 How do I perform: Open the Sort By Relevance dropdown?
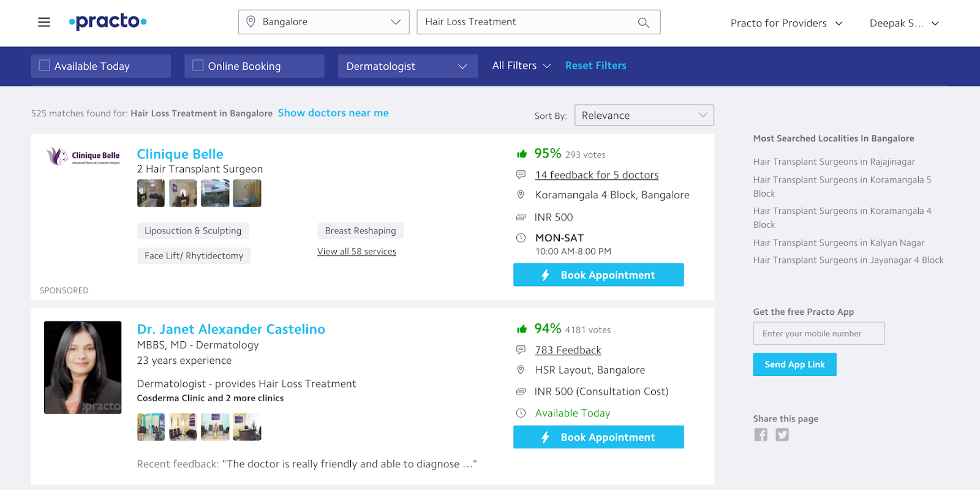pyautogui.click(x=644, y=115)
